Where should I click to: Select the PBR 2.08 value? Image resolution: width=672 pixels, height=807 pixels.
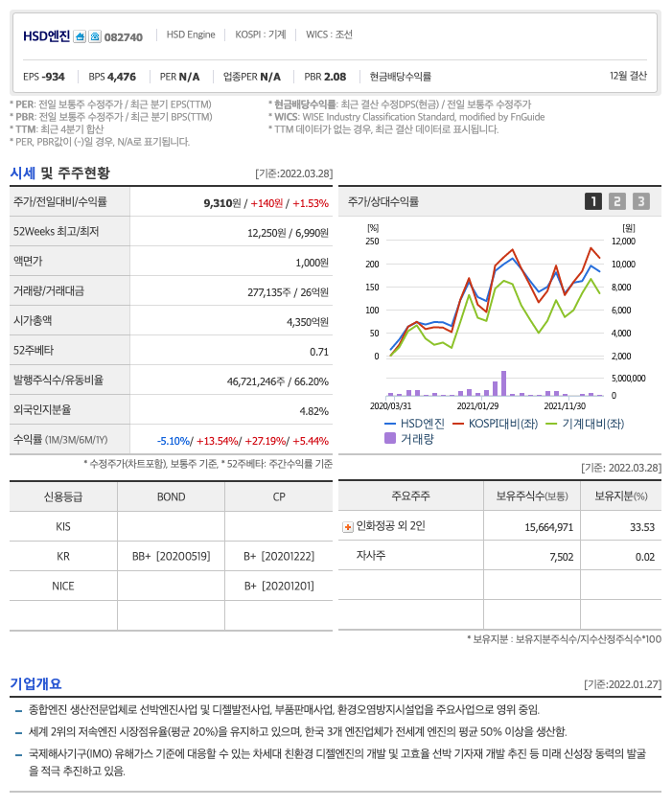(325, 77)
